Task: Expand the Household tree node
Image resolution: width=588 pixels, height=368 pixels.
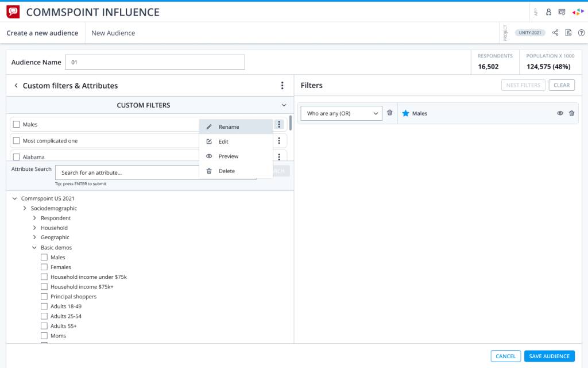Action: 34,228
